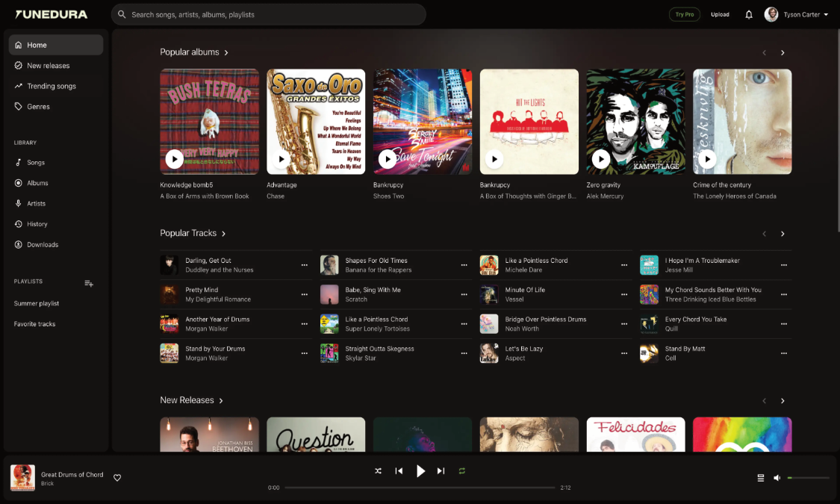Screen dimensions: 840x504
Task: Play the Saxo de Oro album
Action: [281, 159]
